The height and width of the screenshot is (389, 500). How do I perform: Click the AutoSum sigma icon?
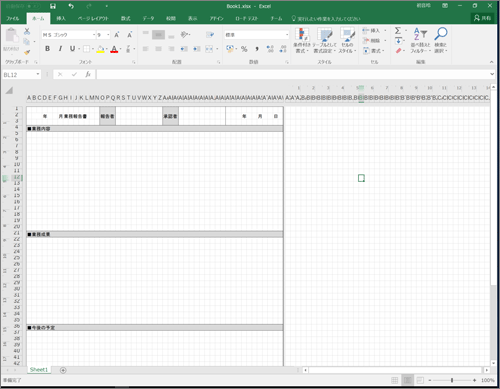click(398, 31)
